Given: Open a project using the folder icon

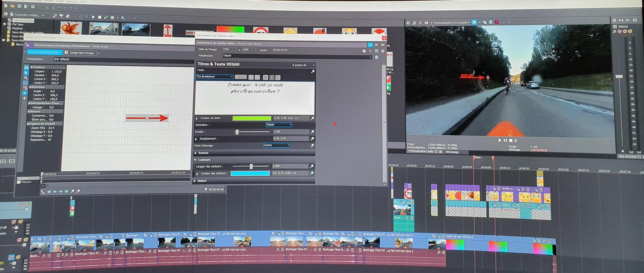Looking at the screenshot, I should (x=12, y=6).
